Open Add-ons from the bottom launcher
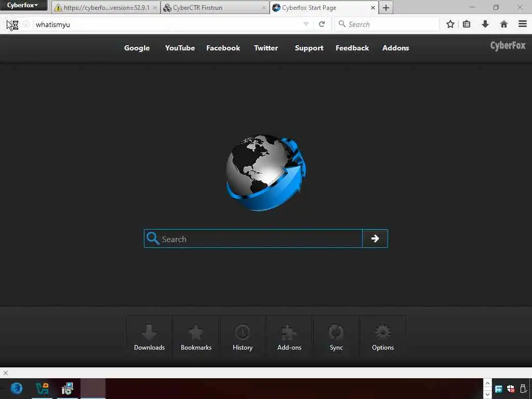Screen dimensions: 532x399 click(289, 337)
